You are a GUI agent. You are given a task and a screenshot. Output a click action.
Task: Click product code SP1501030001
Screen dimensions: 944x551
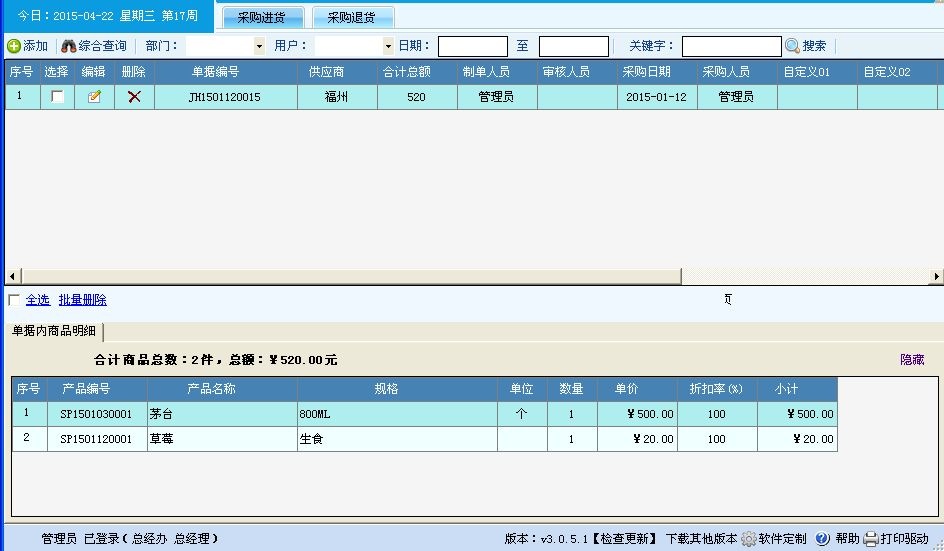pyautogui.click(x=96, y=414)
